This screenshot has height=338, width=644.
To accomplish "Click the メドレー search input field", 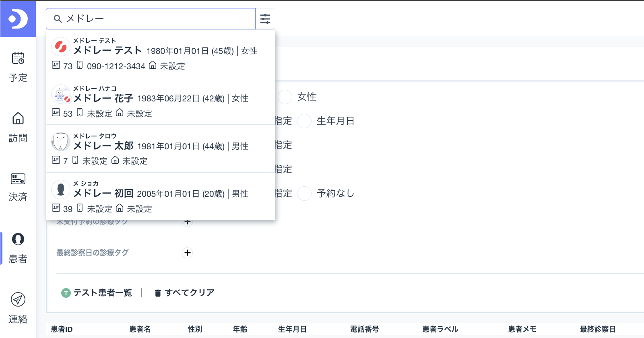I will click(x=157, y=19).
